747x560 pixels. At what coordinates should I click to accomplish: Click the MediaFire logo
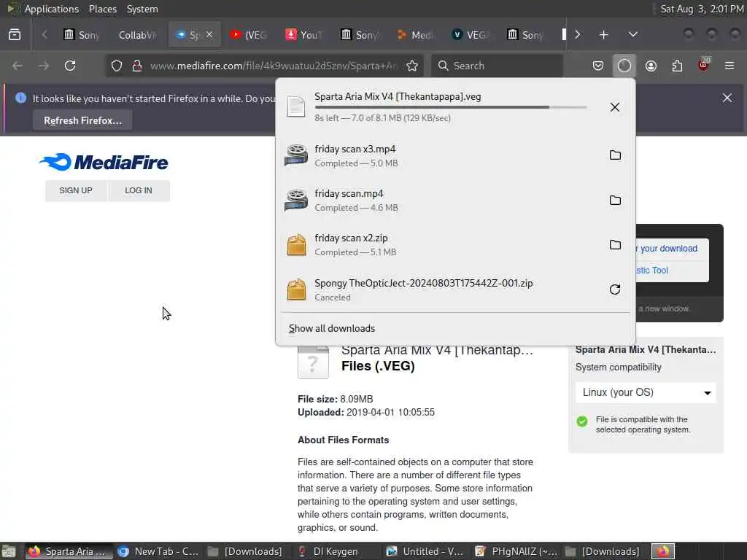click(x=104, y=162)
